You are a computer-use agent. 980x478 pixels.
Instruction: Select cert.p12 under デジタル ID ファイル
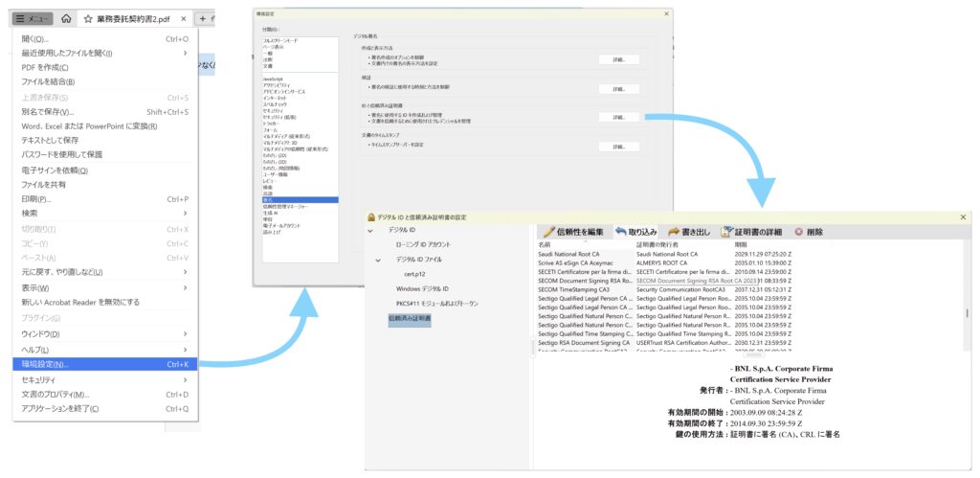point(414,274)
